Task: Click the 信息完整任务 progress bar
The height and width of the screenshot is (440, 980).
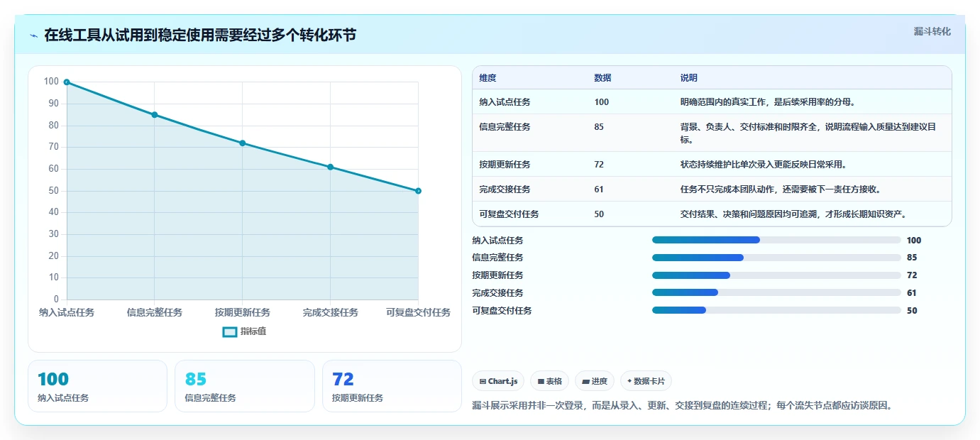Action: [776, 258]
